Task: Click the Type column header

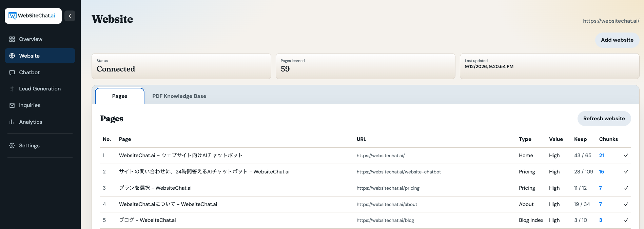Action: 525,139
